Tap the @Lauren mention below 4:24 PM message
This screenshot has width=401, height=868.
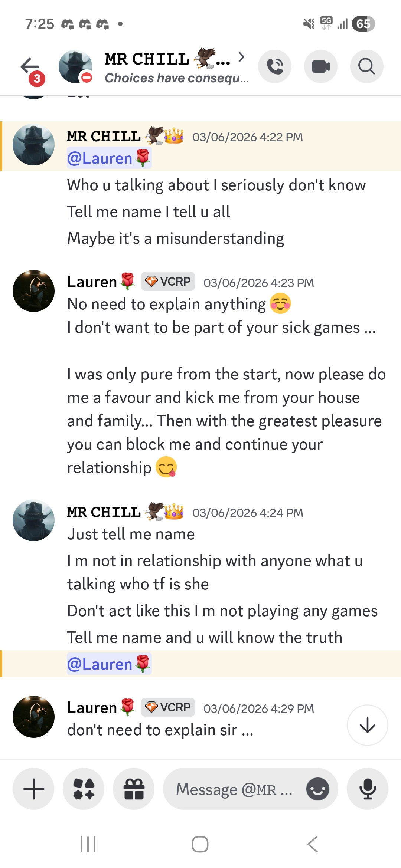click(109, 664)
